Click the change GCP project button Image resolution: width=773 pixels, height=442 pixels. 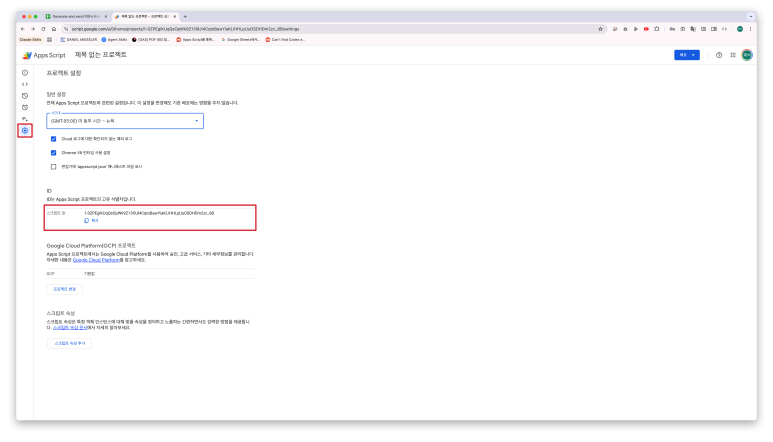coord(65,289)
